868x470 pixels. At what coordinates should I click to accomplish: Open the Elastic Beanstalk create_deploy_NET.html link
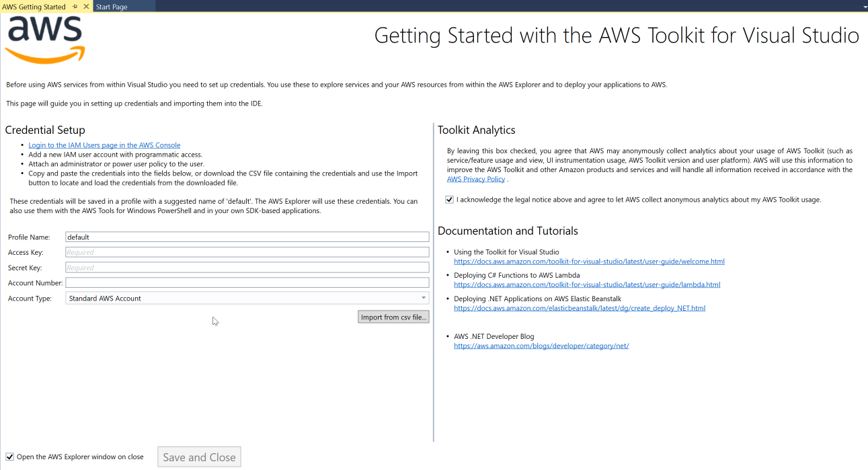[x=580, y=308]
